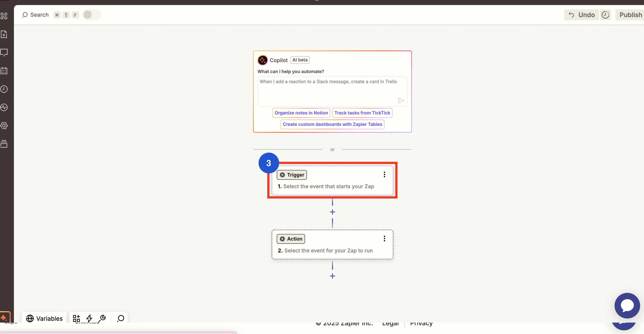The width and height of the screenshot is (644, 334).
Task: Click the send arrow in Copilot prompt
Action: [401, 101]
